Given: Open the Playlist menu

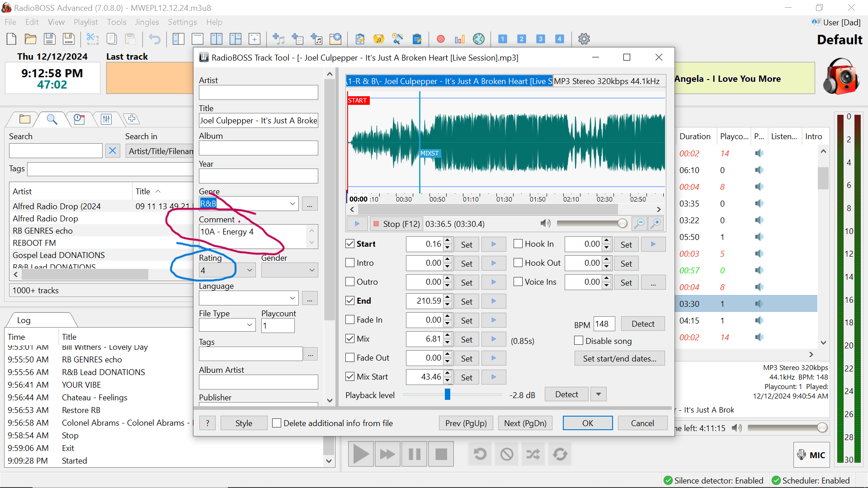Looking at the screenshot, I should (x=85, y=22).
